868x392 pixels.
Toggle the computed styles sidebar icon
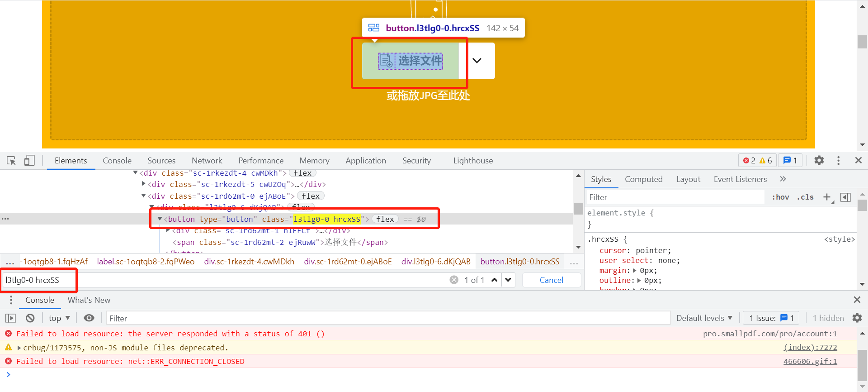coord(845,197)
